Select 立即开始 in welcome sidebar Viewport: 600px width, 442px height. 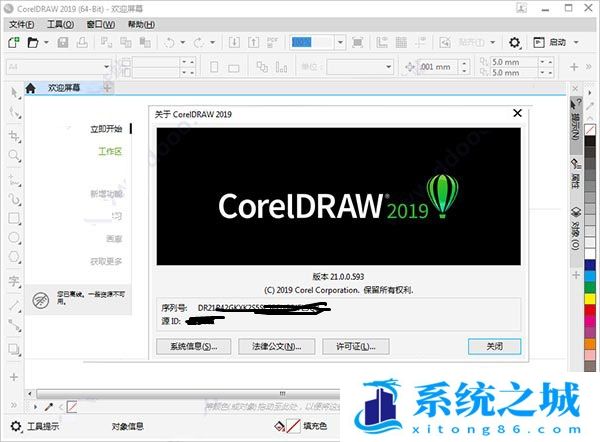tap(106, 129)
